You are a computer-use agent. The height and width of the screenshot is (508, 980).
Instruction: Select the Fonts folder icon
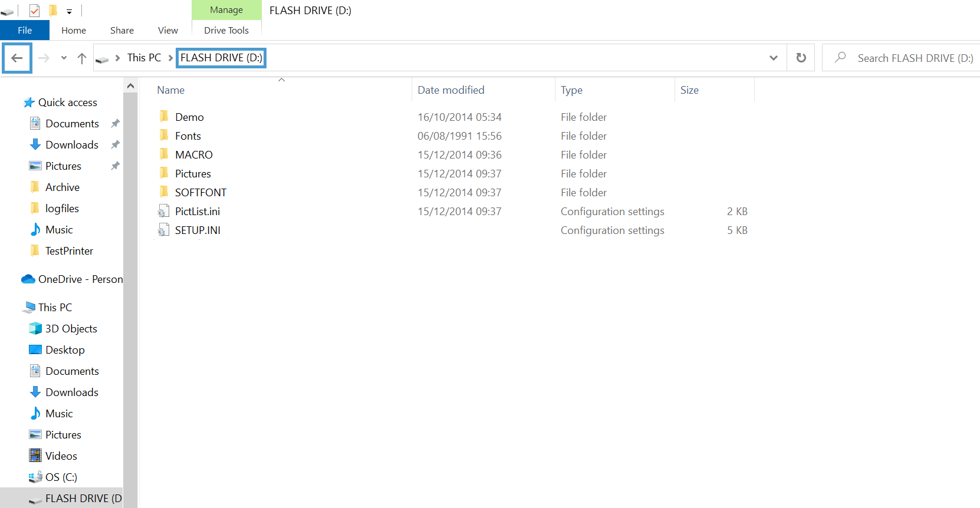164,135
